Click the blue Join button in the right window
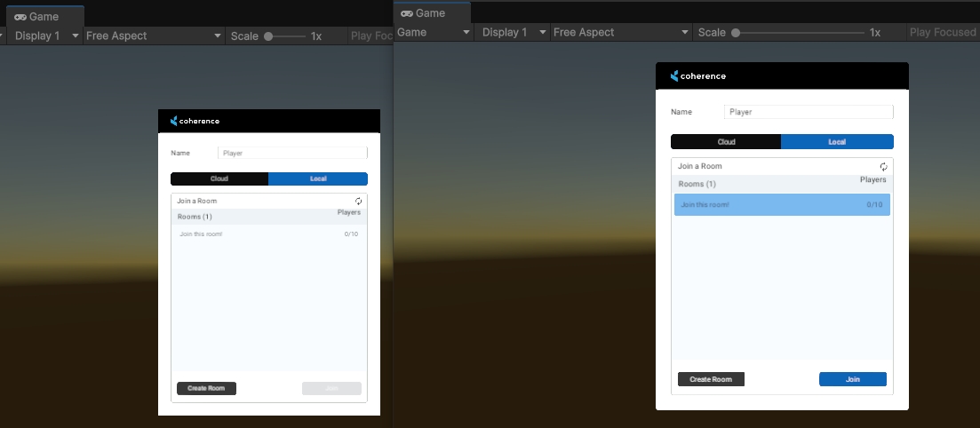Screen dimensions: 980x428 852,379
